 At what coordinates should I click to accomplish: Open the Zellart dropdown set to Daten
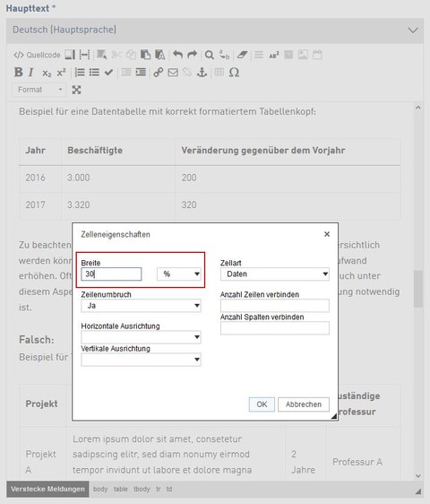click(274, 274)
